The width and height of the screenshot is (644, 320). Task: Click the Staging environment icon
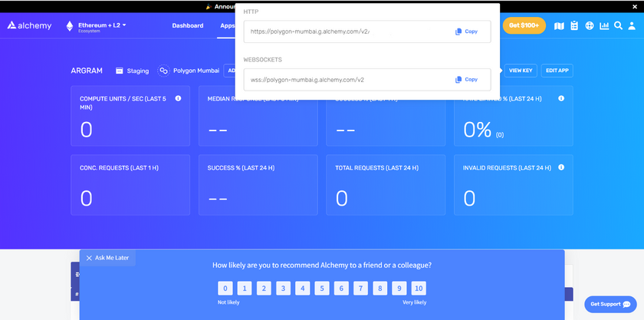point(120,71)
